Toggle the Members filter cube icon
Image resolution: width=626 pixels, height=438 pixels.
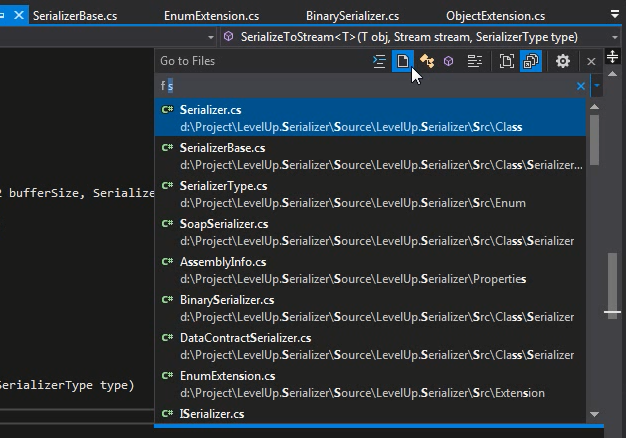coord(448,61)
